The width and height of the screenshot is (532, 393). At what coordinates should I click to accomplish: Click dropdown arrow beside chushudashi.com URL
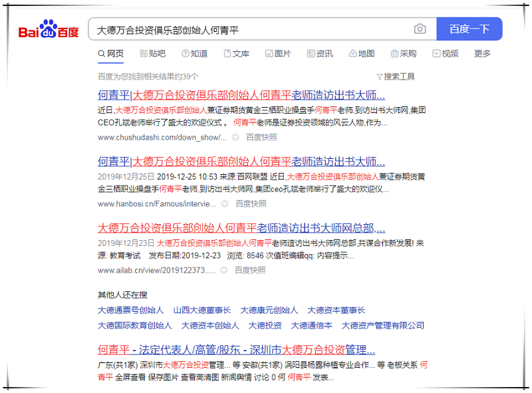235,138
